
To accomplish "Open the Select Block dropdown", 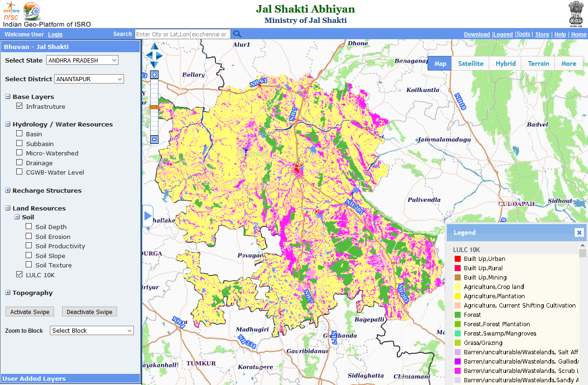I will 92,330.
